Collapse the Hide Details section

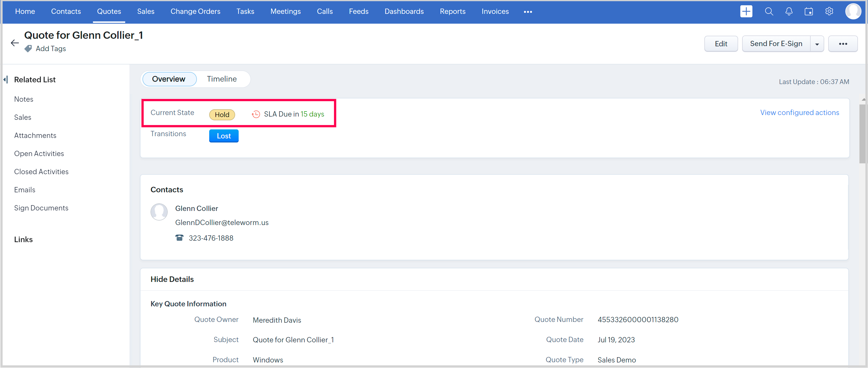(x=172, y=279)
